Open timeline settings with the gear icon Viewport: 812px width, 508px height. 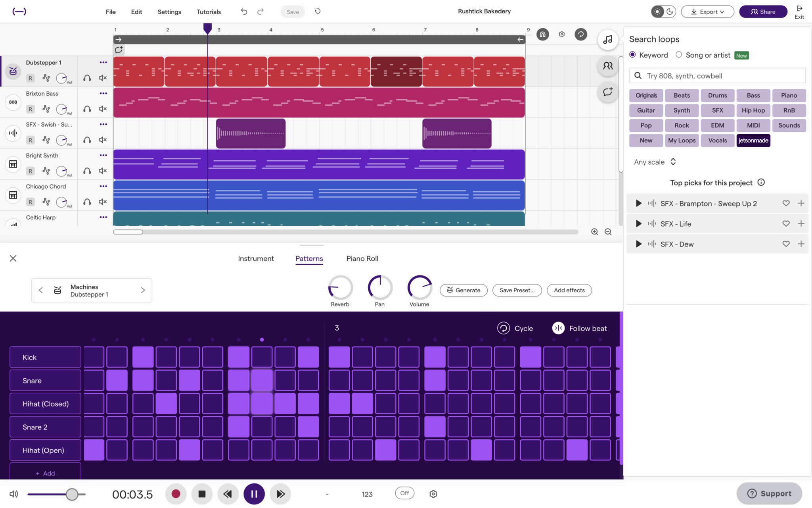[x=561, y=34]
